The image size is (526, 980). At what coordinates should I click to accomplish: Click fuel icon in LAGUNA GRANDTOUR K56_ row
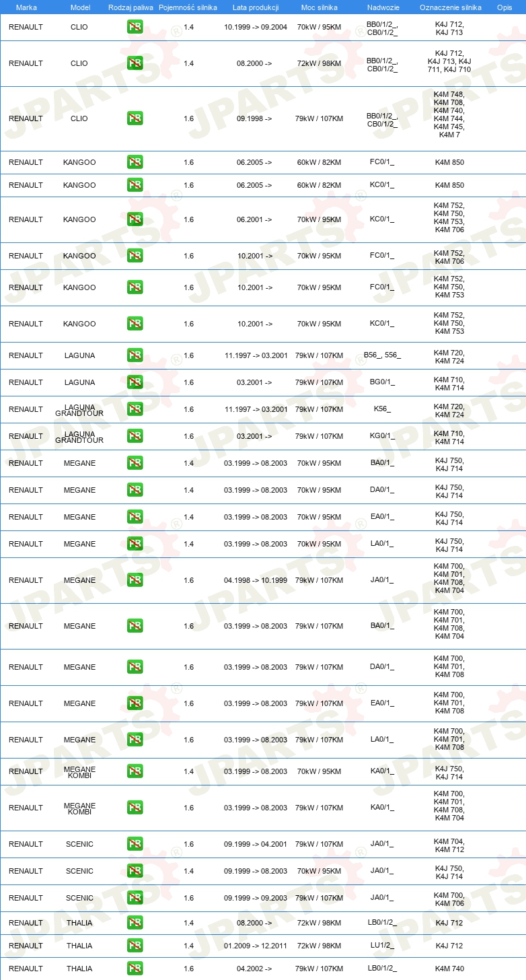[x=135, y=409]
